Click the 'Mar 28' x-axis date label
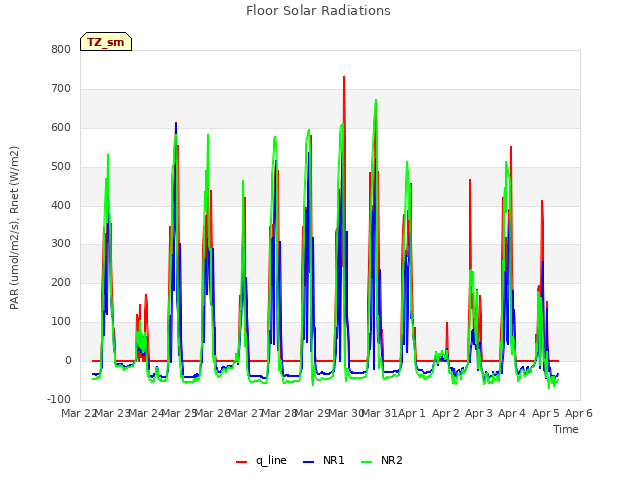640x480 pixels. coord(279,413)
